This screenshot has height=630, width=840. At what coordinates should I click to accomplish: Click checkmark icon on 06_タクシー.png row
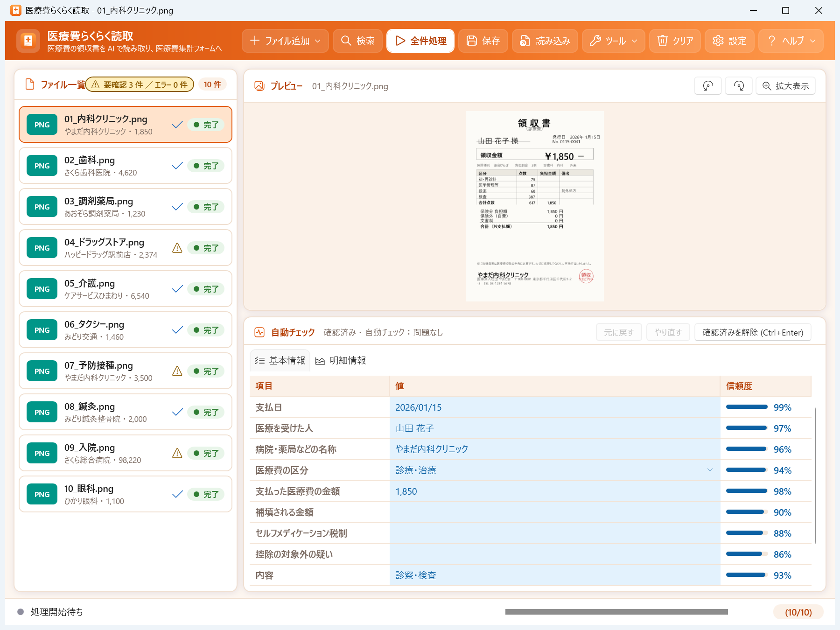[177, 330]
